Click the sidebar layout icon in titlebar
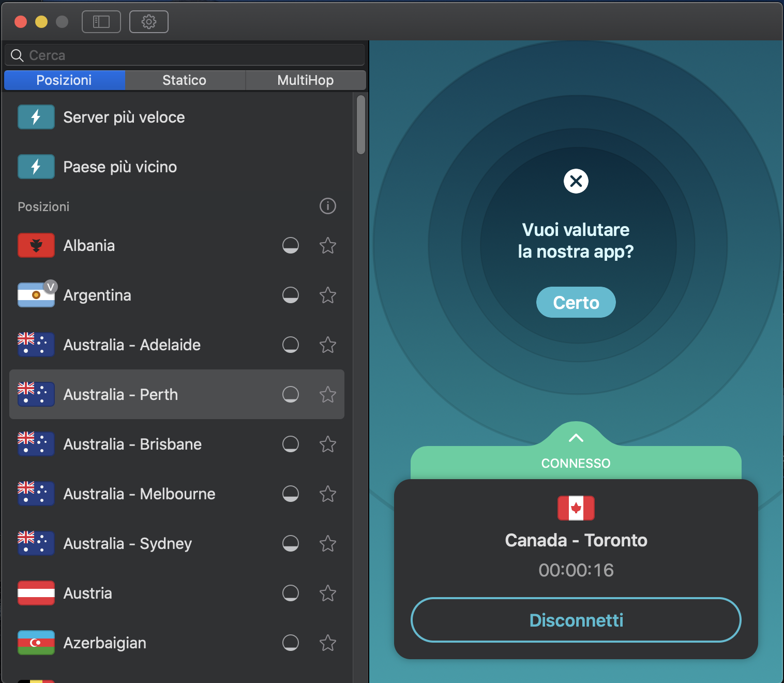784x683 pixels. point(101,22)
